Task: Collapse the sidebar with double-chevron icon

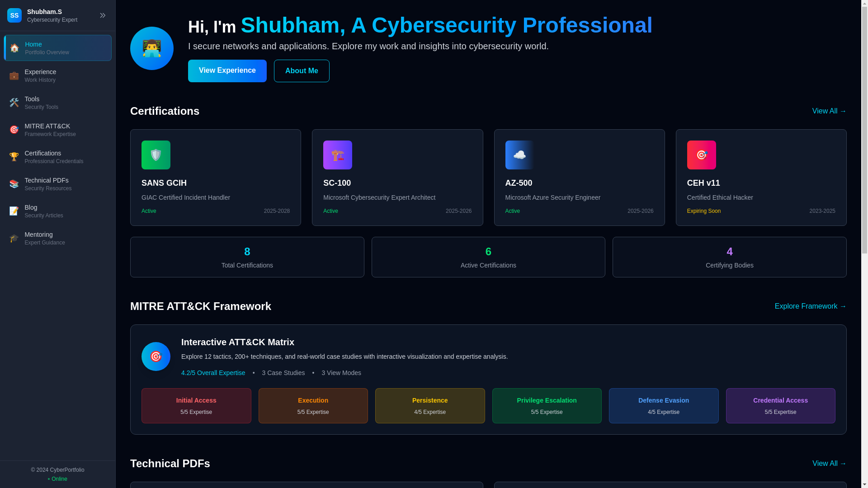Action: coord(103,15)
